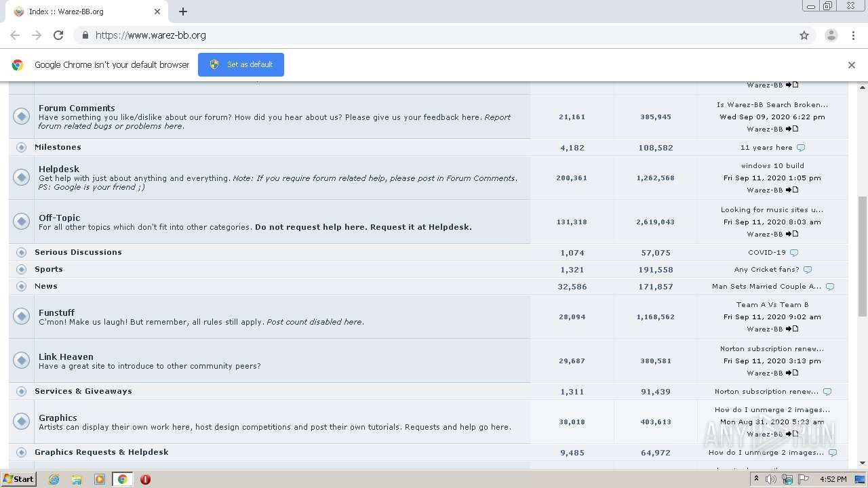Open the Windows Start menu
Screen dimensions: 868x488
coord(18,479)
